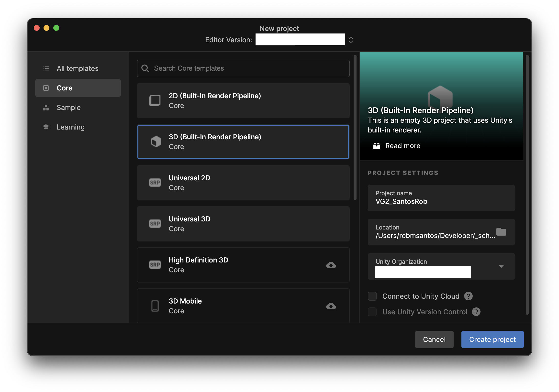Click the 3D Mobile phone icon

pos(155,306)
